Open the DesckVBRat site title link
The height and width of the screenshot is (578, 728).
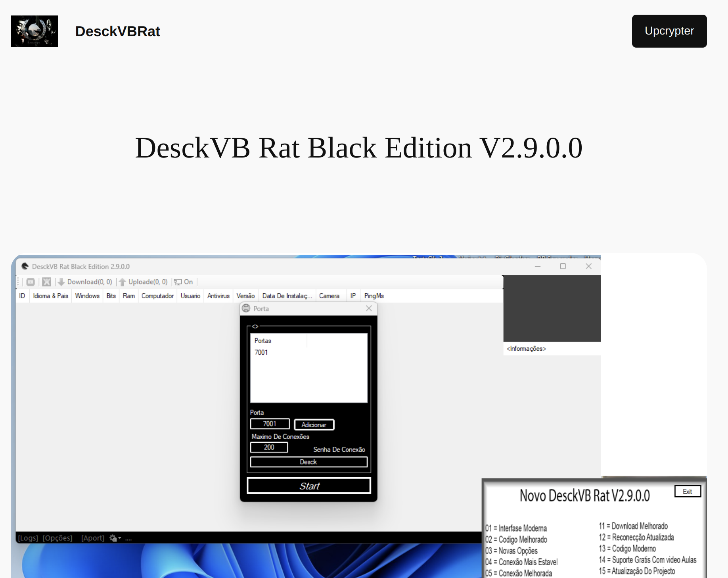117,31
